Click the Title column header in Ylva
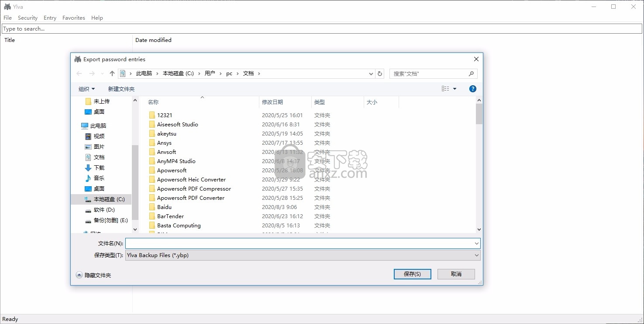 tap(10, 40)
